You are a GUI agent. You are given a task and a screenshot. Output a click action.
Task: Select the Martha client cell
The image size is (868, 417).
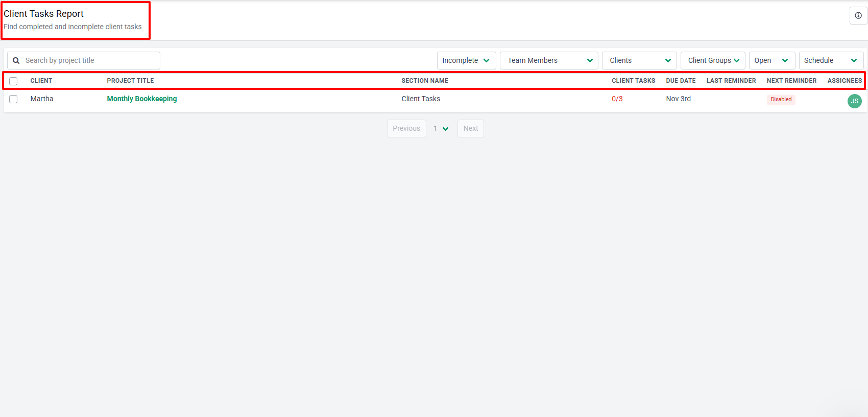[42, 99]
